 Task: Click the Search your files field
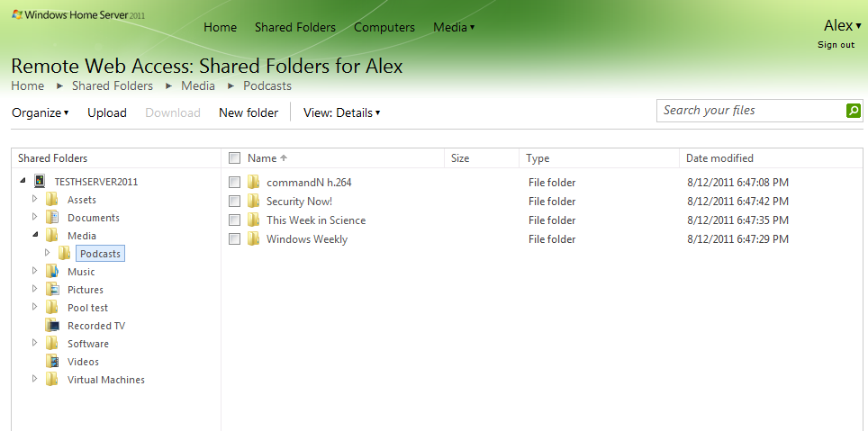pyautogui.click(x=751, y=111)
